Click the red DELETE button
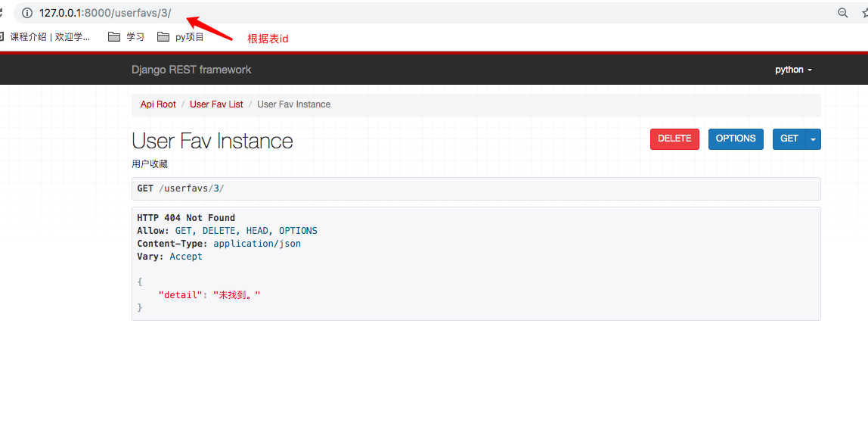The width and height of the screenshot is (868, 442). pyautogui.click(x=674, y=139)
